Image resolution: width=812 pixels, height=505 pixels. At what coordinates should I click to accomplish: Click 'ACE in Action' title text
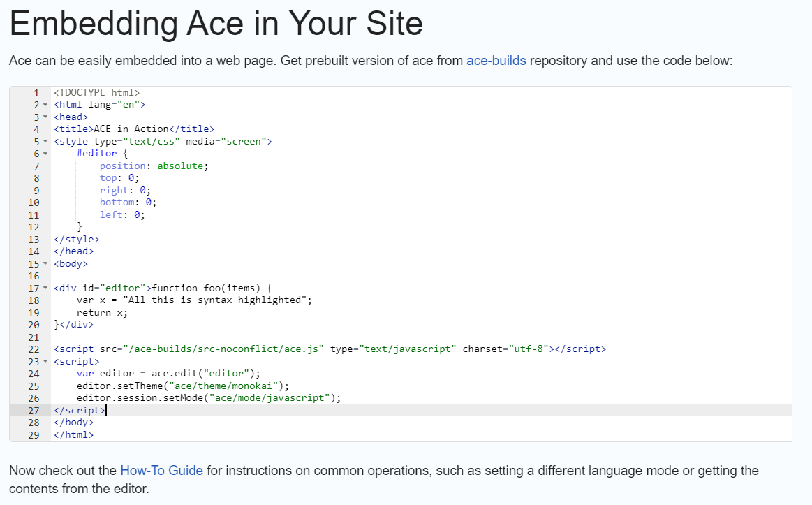tap(131, 129)
